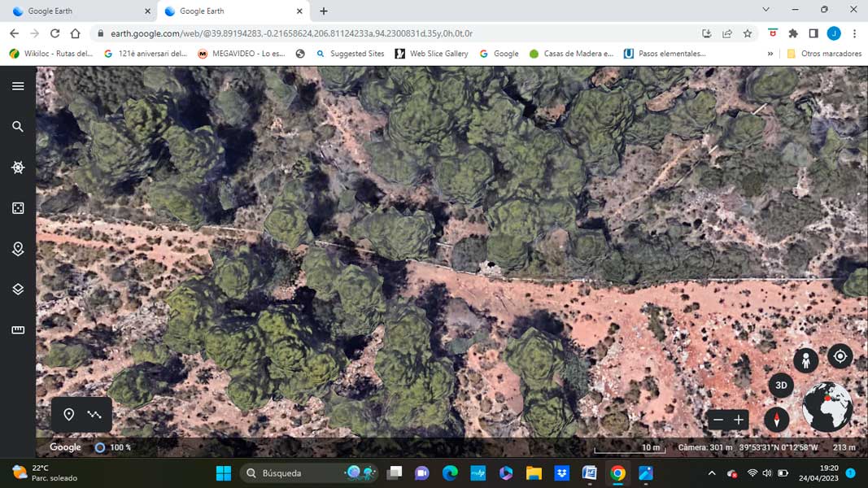Reset orientation with the compass button
Screen dimensions: 868x488
point(777,420)
